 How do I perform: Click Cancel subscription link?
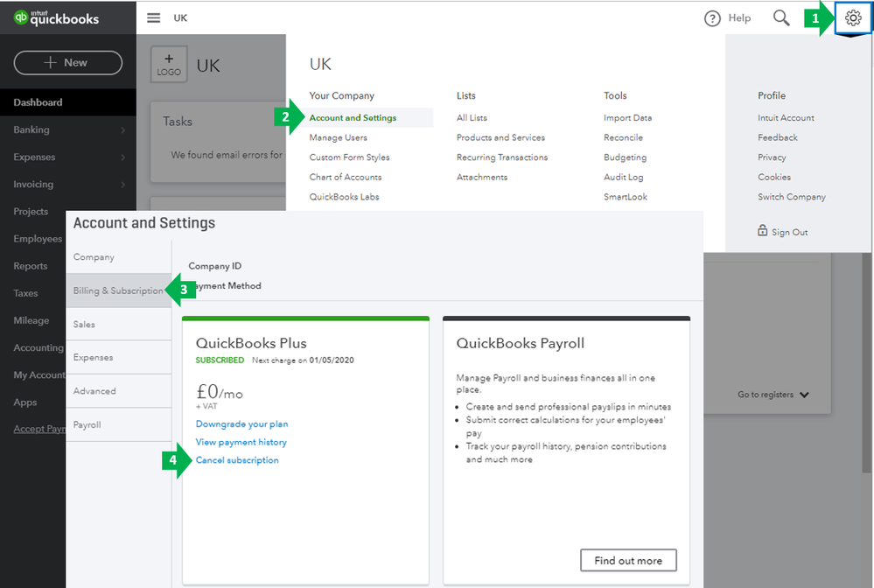(237, 460)
